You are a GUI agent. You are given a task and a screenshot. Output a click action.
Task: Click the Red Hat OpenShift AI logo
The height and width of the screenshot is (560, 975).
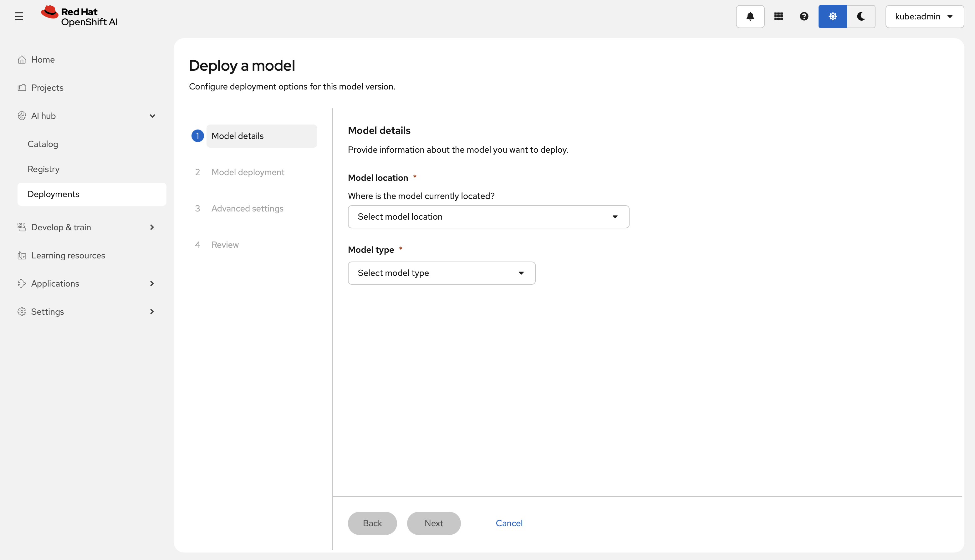tap(79, 17)
